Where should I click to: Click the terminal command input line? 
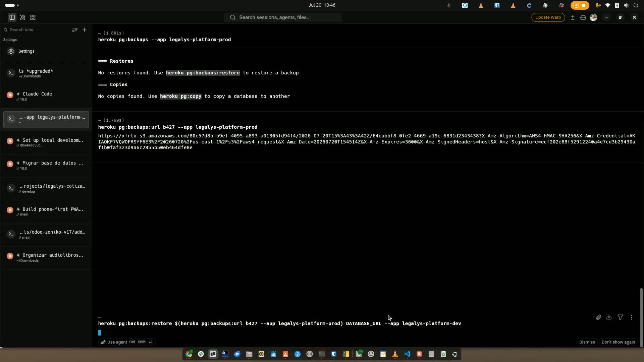[x=279, y=323]
